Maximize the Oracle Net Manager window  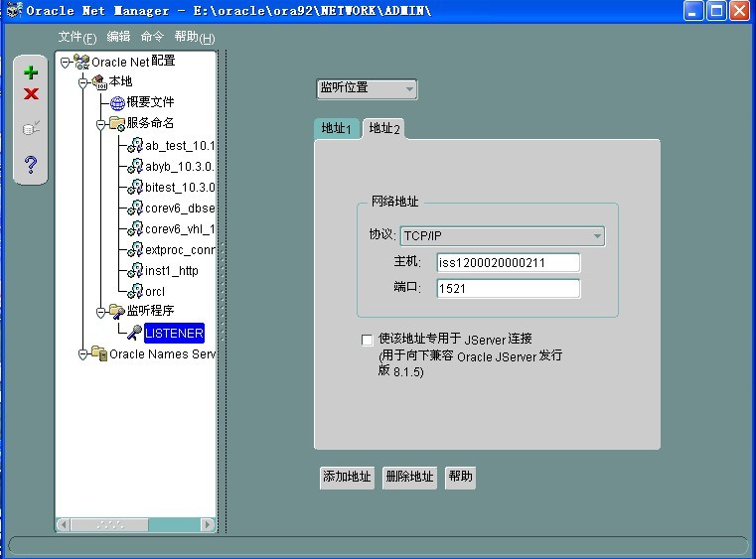coord(716,10)
